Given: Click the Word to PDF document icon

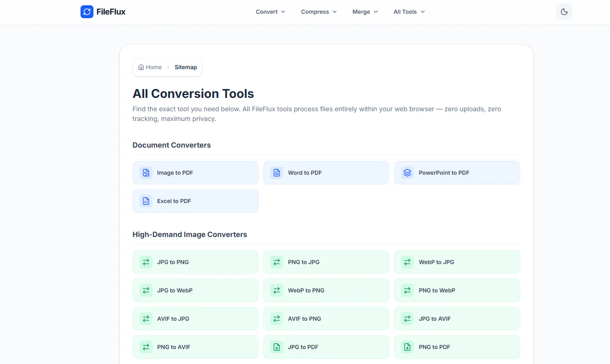Looking at the screenshot, I should tap(277, 173).
